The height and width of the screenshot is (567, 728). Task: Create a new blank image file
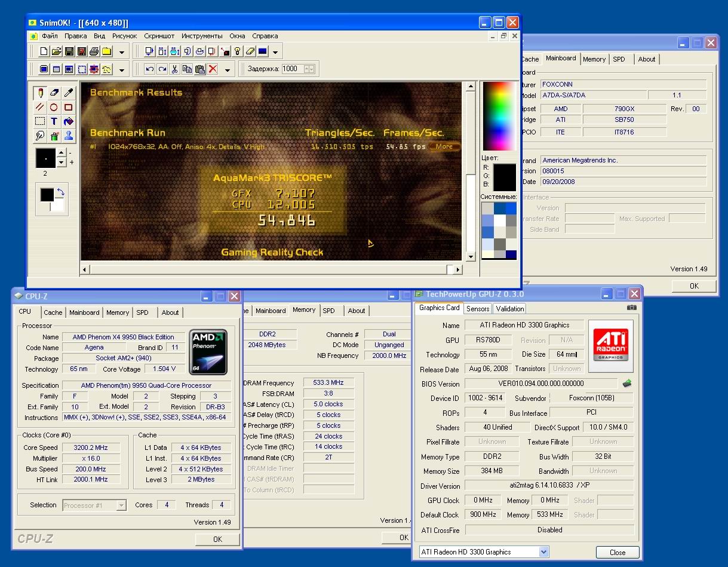pos(44,51)
